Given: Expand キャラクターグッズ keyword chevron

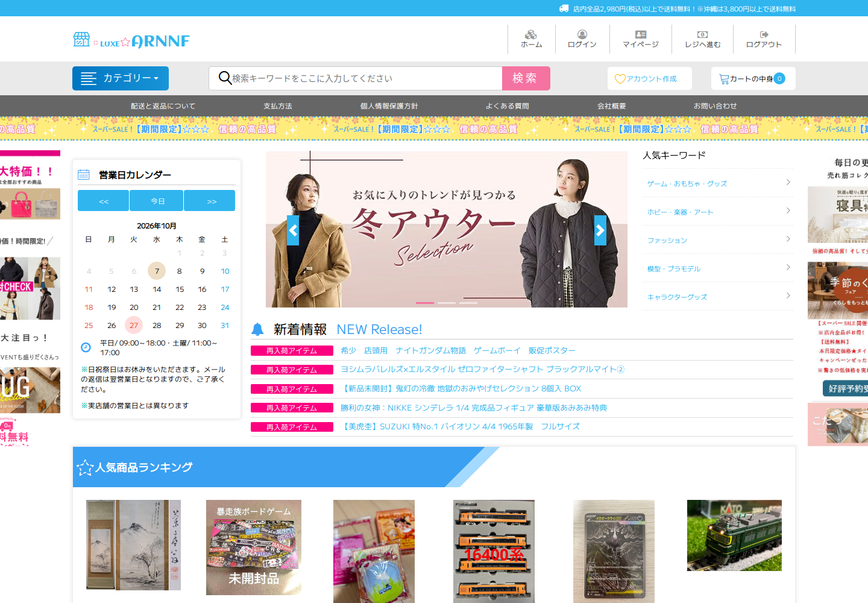Looking at the screenshot, I should (788, 295).
